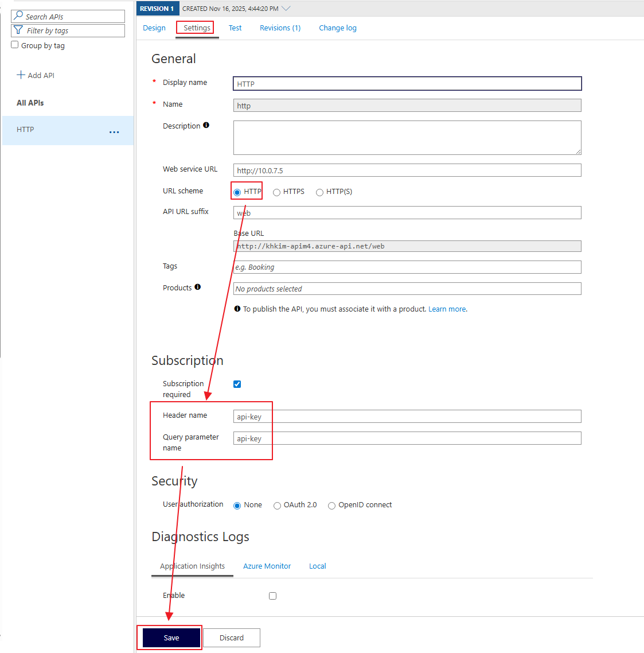This screenshot has width=644, height=653.
Task: Click the Tags input field
Action: click(407, 267)
